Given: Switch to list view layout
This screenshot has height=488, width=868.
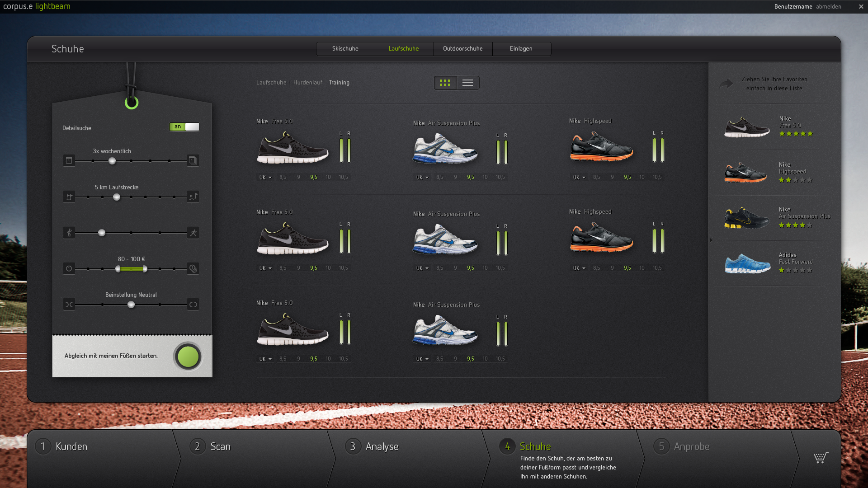Looking at the screenshot, I should click(x=468, y=83).
